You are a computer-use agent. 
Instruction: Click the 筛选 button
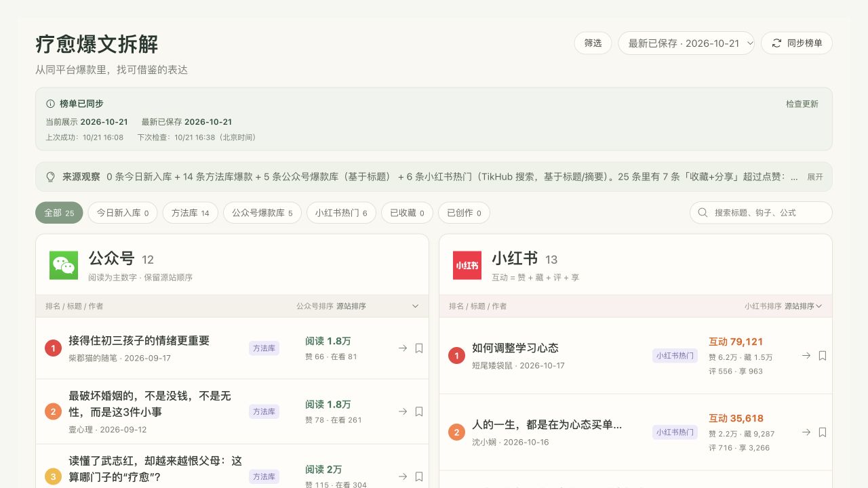pos(593,43)
